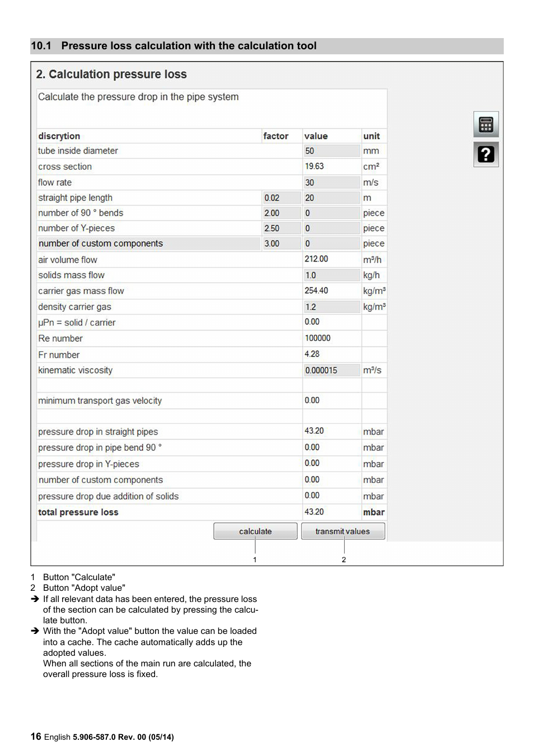The height and width of the screenshot is (756, 534).
Task: Click the cm² unit beside cross section
Action: (x=371, y=166)
